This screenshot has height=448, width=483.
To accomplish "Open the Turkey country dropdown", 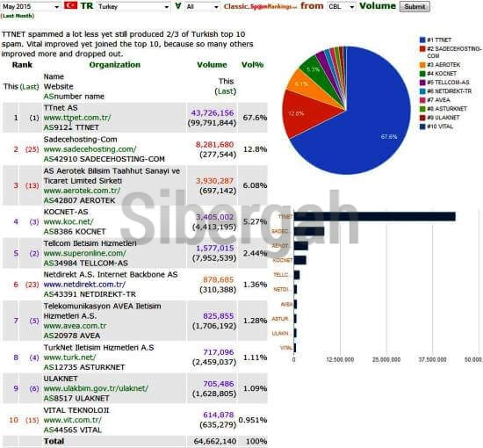I will [x=133, y=6].
